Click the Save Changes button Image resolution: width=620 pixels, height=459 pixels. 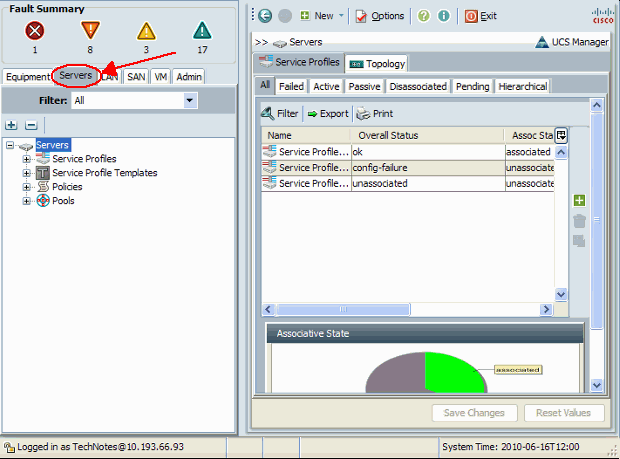(x=474, y=413)
